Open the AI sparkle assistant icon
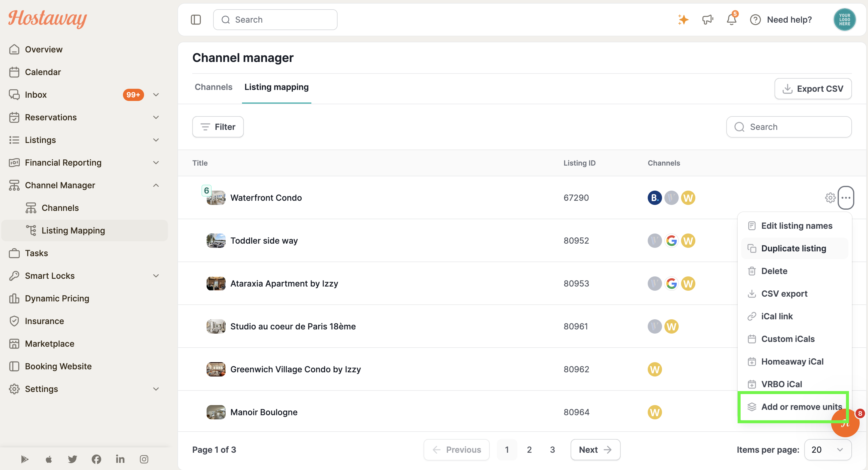Image resolution: width=868 pixels, height=470 pixels. tap(683, 20)
